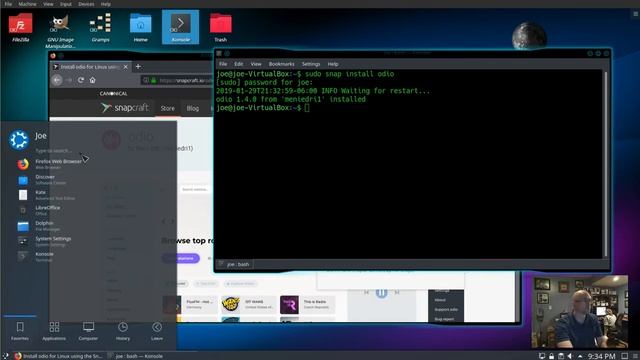This screenshot has width=640, height=360.
Task: Click the volume tray icon
Action: point(570,356)
